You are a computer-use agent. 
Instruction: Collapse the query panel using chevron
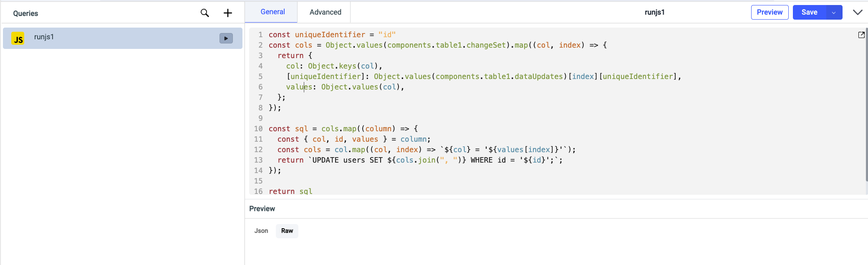pyautogui.click(x=858, y=12)
